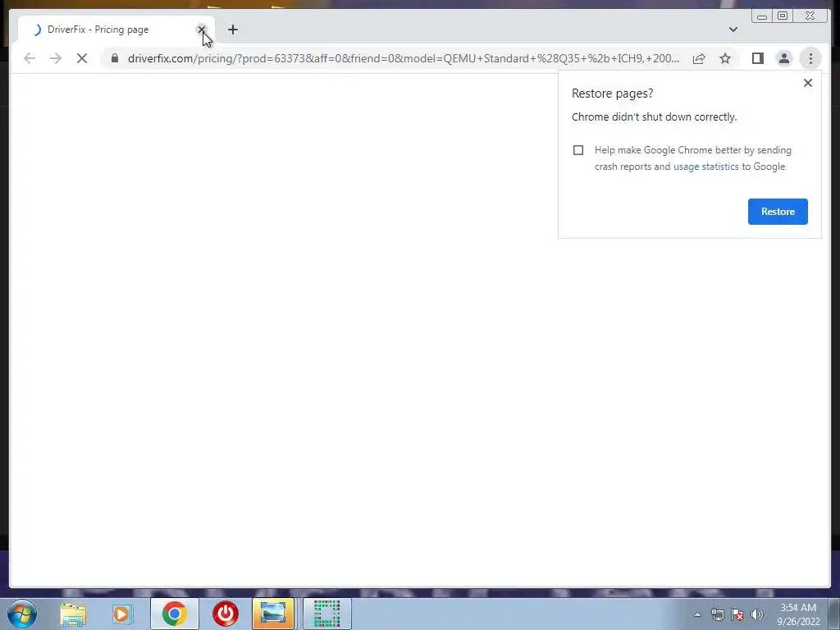Switch to Chrome in the taskbar
The height and width of the screenshot is (630, 840).
coord(174,614)
